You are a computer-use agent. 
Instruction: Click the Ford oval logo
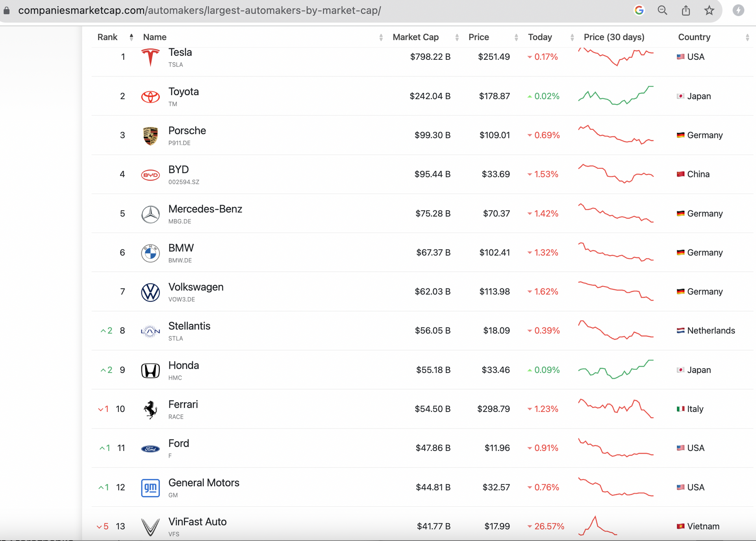tap(150, 449)
